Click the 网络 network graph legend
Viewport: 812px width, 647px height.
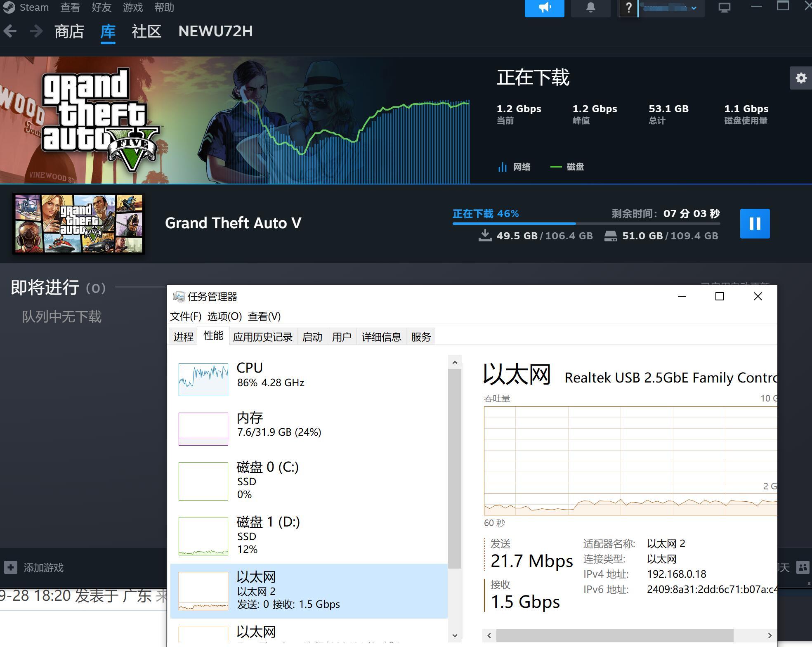tap(514, 167)
